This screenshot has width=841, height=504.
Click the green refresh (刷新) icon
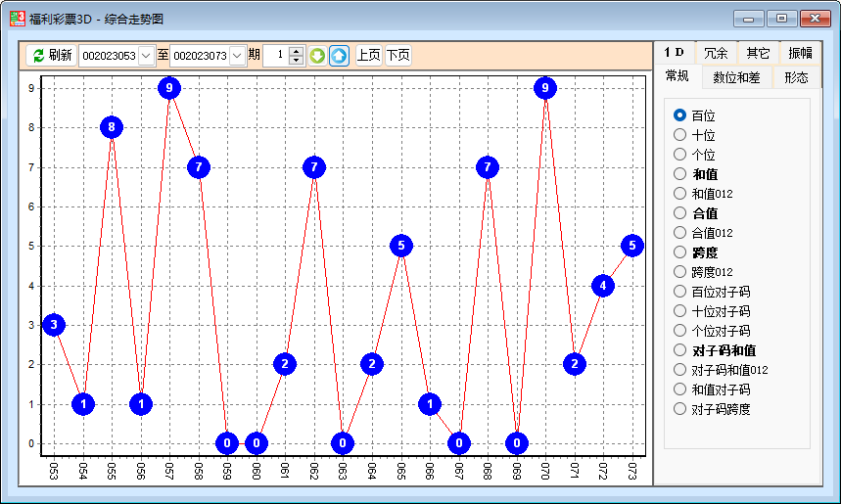(x=38, y=56)
